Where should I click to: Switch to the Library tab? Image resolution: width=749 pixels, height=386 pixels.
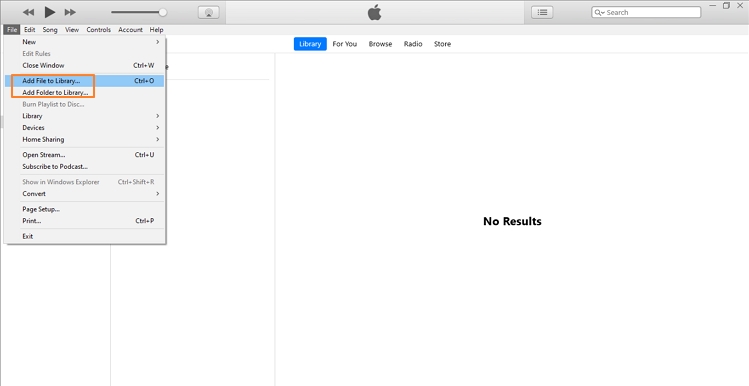[310, 44]
